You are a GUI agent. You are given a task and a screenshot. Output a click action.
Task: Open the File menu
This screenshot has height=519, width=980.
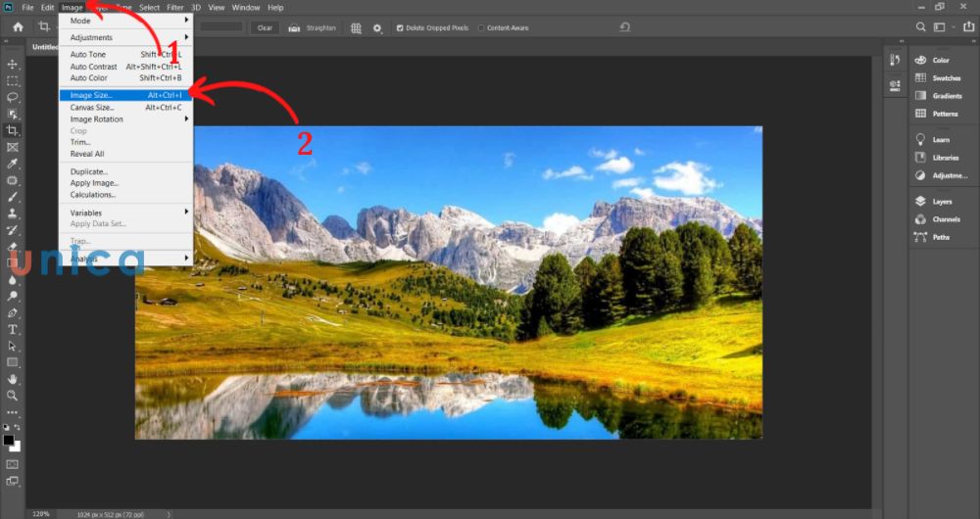pyautogui.click(x=27, y=8)
